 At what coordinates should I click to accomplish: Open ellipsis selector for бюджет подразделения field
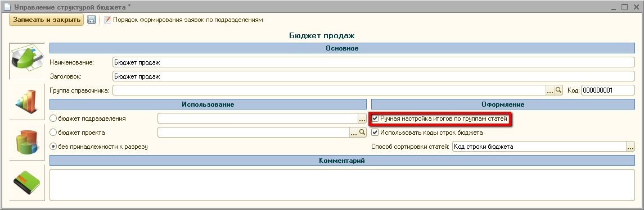362,118
